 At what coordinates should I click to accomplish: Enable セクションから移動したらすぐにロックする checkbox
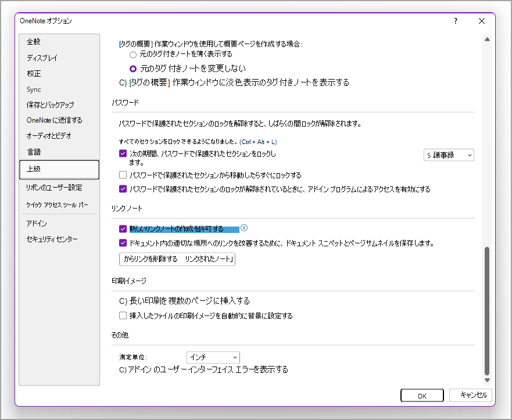tap(123, 175)
